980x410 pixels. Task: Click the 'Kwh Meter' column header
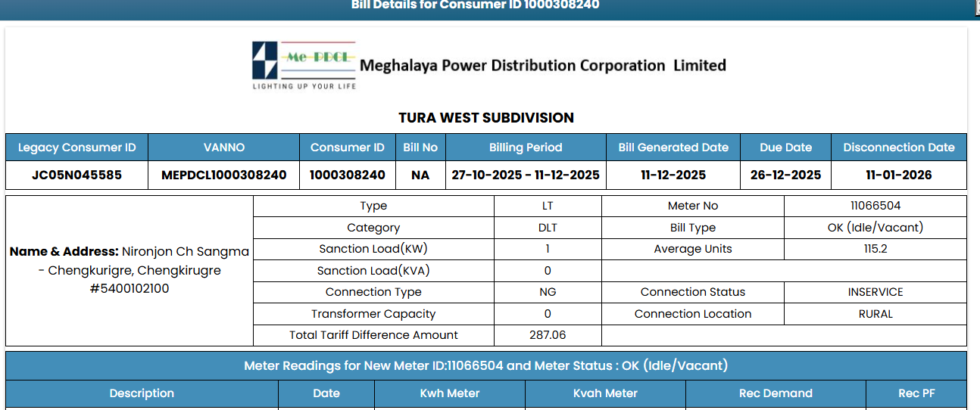point(450,393)
